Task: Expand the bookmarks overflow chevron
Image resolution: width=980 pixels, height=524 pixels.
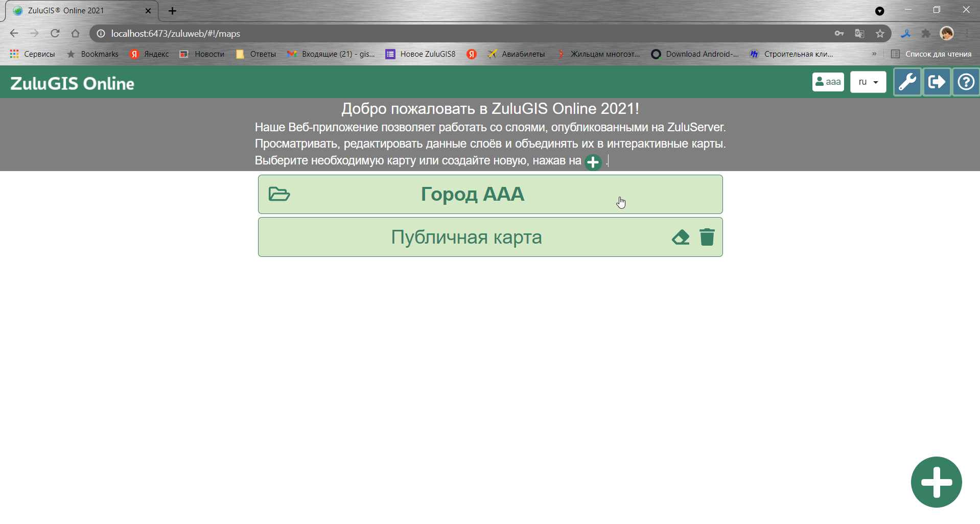Action: tap(875, 54)
